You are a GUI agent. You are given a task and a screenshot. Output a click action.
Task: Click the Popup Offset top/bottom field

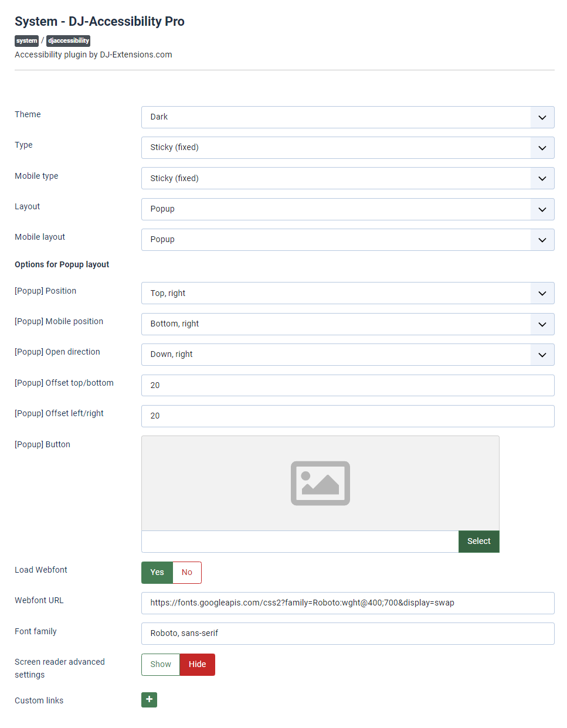pyautogui.click(x=348, y=386)
